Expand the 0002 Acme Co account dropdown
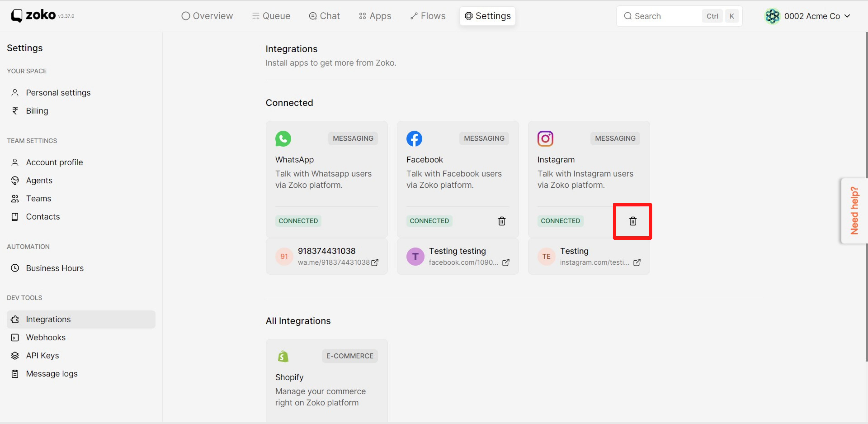The image size is (868, 424). click(x=807, y=16)
